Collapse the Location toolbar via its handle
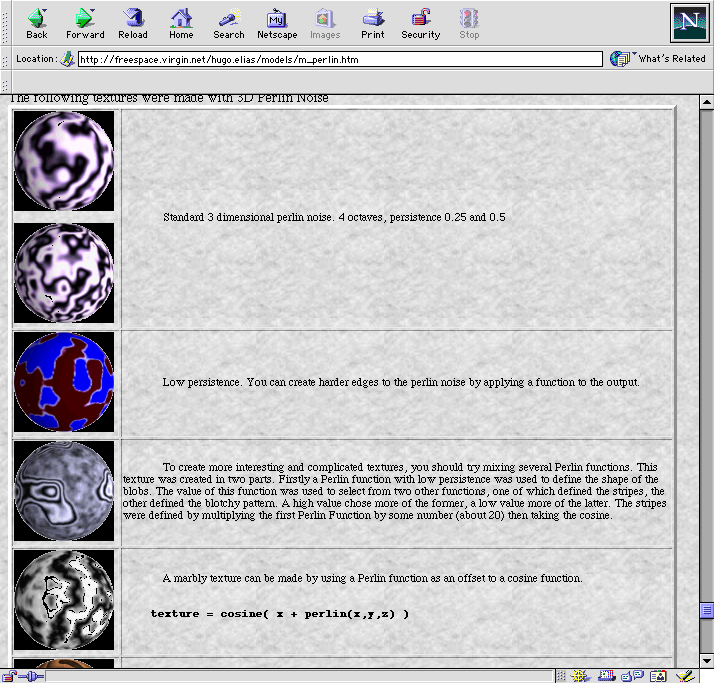714x683 pixels. tap(5, 59)
